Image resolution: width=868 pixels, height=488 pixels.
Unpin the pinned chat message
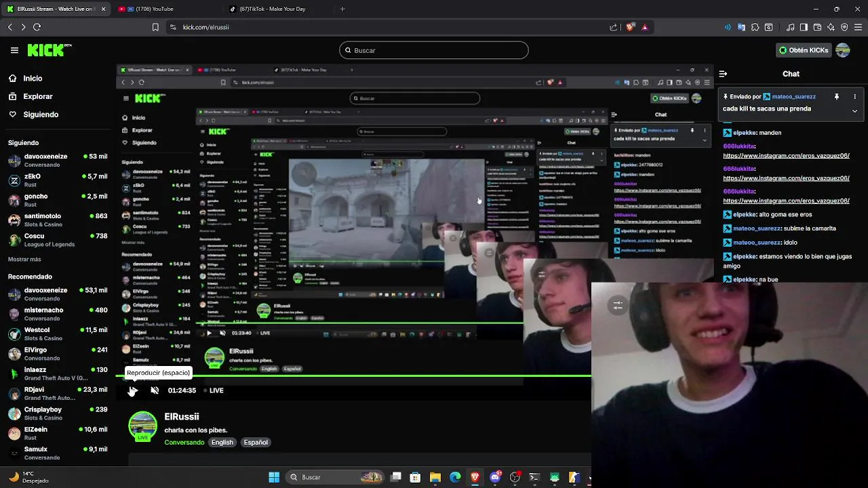837,97
